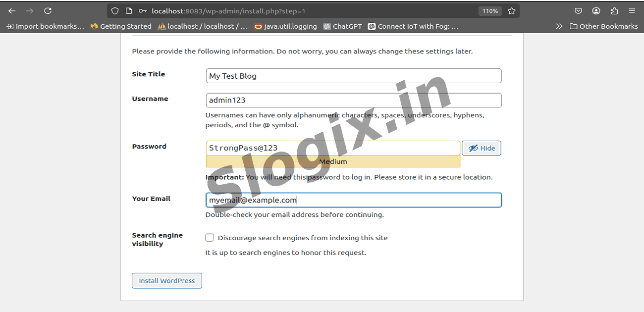Click the tracking protection shield icon

tap(115, 11)
